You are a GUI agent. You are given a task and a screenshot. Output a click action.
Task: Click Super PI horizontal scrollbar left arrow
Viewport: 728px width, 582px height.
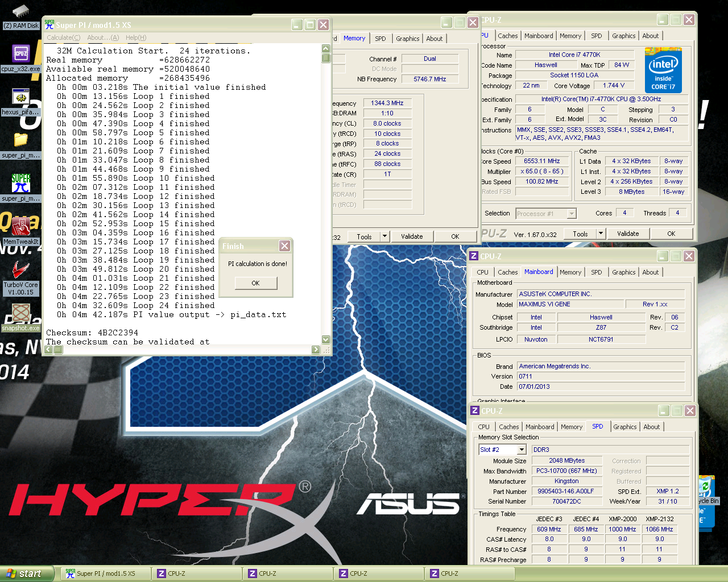(x=48, y=350)
